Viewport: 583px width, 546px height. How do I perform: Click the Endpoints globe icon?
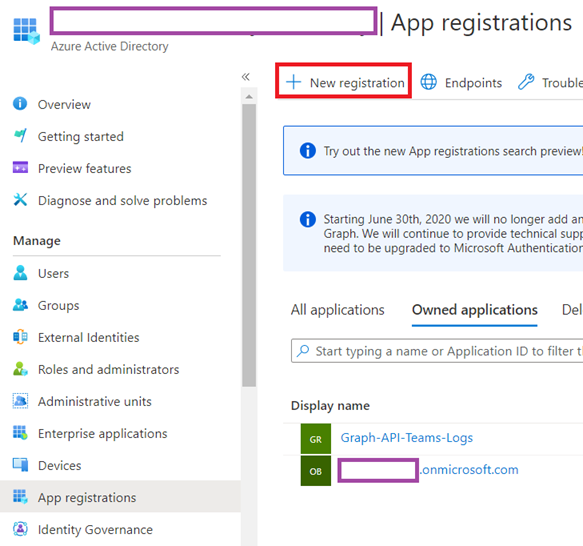(428, 82)
